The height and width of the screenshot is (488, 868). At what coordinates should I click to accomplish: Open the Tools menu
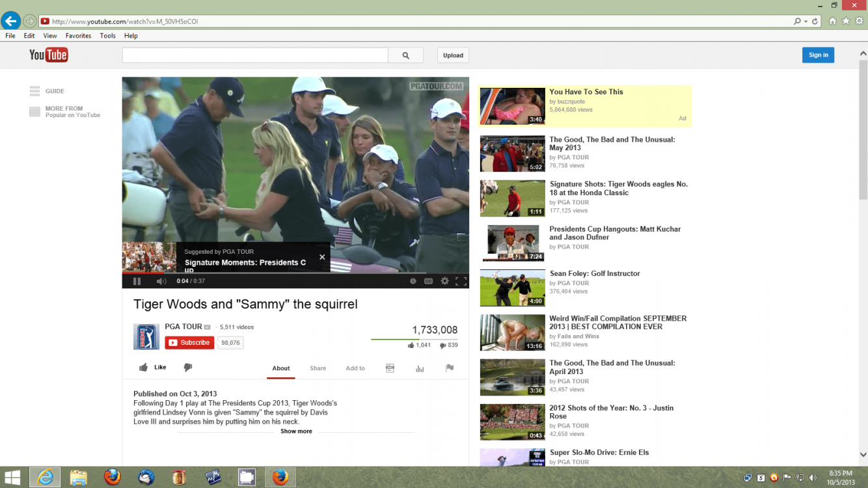[x=108, y=36]
